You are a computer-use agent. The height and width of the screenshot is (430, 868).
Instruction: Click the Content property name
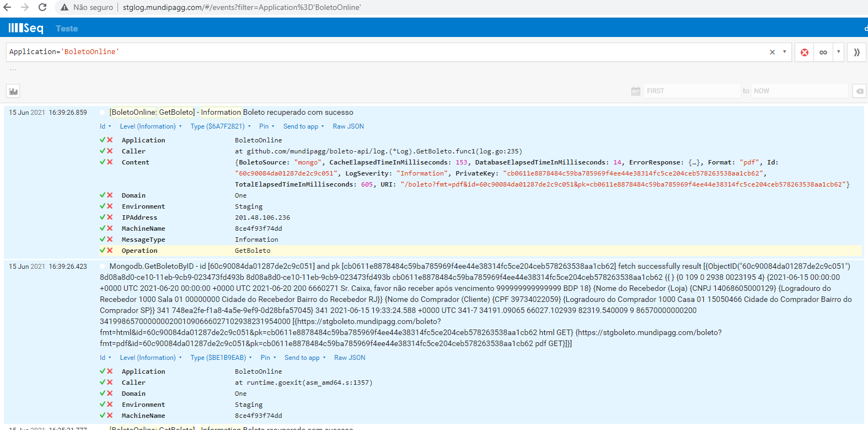[x=136, y=162]
